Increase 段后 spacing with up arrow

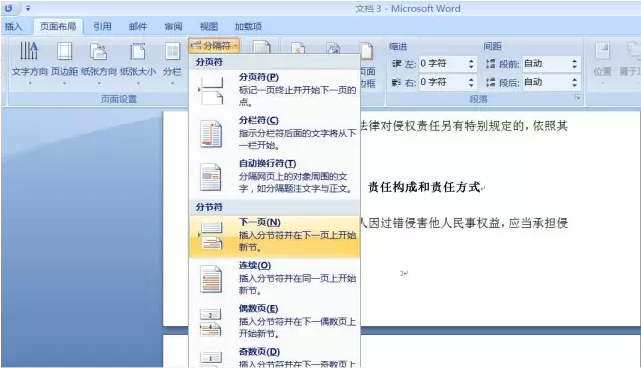click(x=574, y=80)
